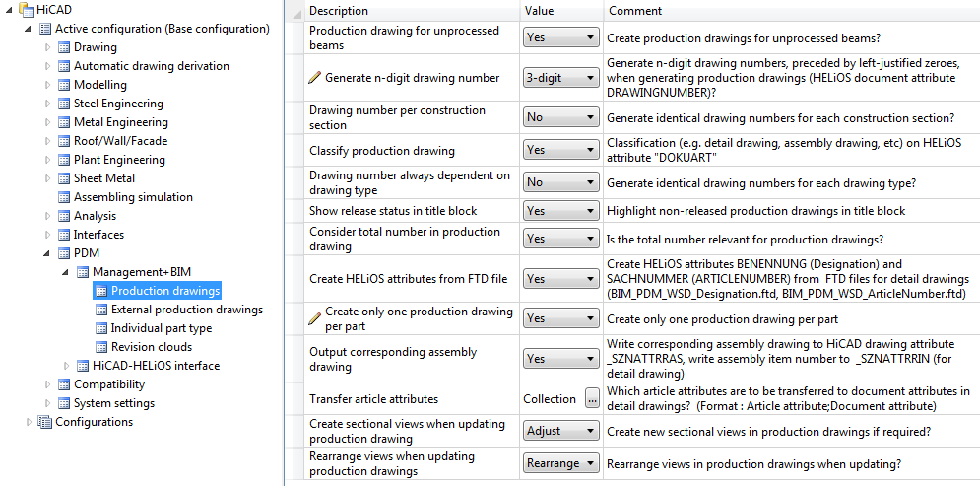The image size is (980, 486).
Task: Click the Revision clouds table icon
Action: click(101, 347)
